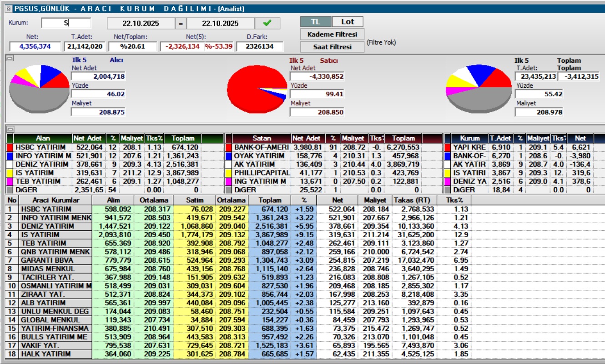Collapse the Alan/Satan top-five tables panel
Image resolution: width=605 pixels, height=364 pixels.
[10, 129]
